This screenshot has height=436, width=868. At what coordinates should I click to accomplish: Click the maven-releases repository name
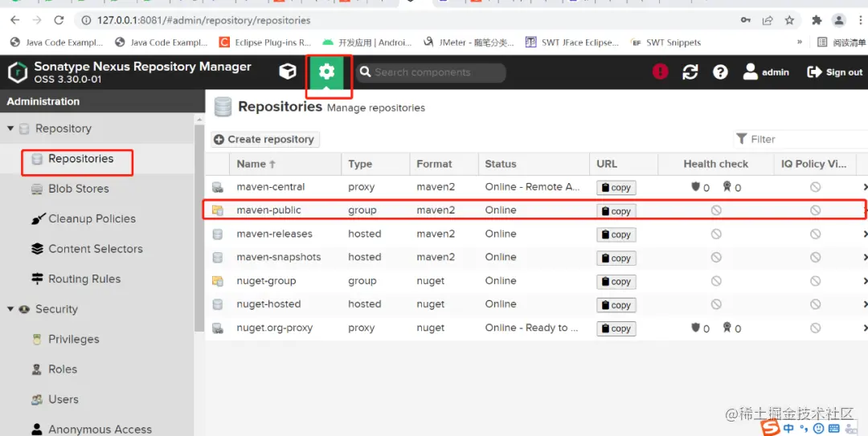coord(275,234)
